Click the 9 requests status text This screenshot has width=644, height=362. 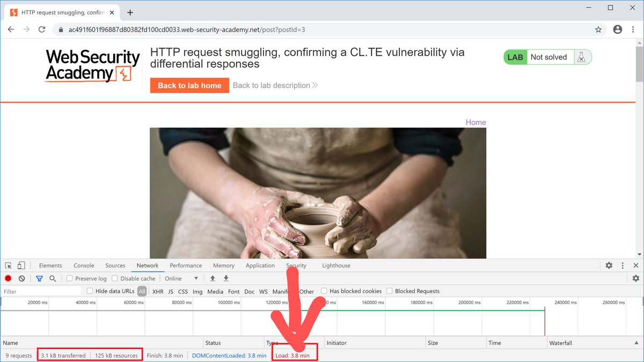point(19,356)
